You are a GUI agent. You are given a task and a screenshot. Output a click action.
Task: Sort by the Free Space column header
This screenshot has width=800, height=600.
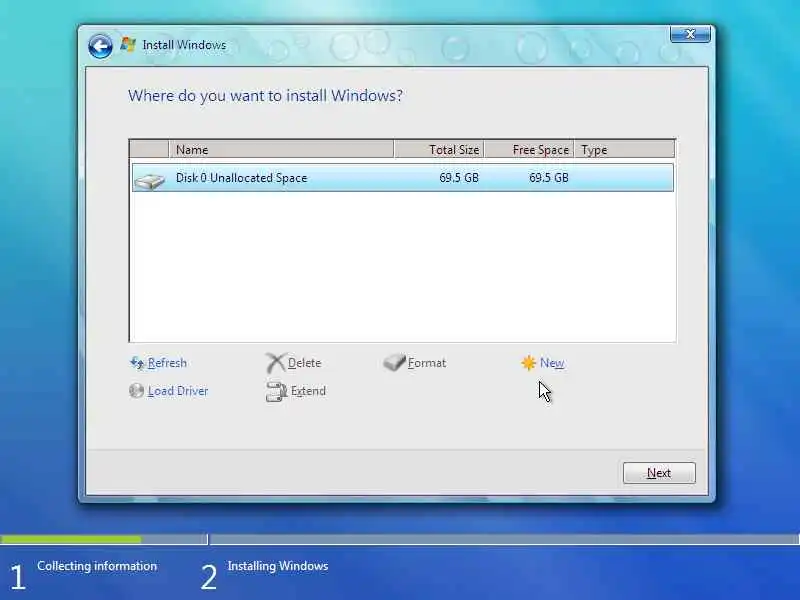click(530, 149)
